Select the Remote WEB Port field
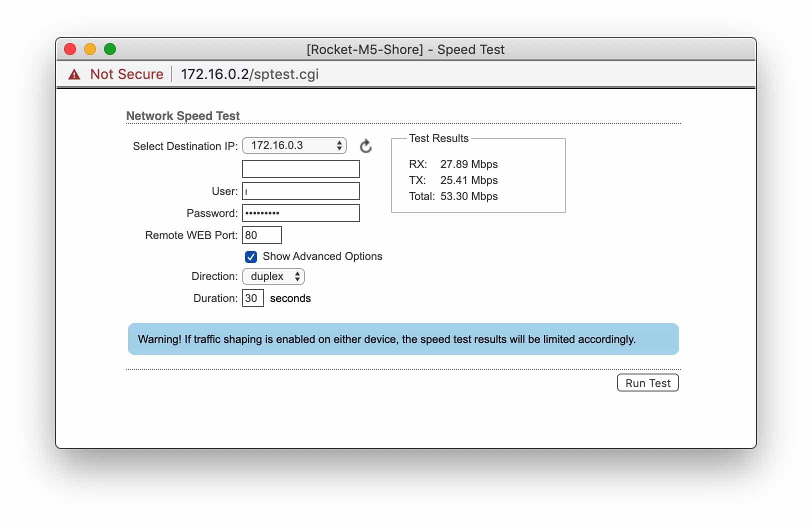Image resolution: width=812 pixels, height=522 pixels. (x=261, y=235)
